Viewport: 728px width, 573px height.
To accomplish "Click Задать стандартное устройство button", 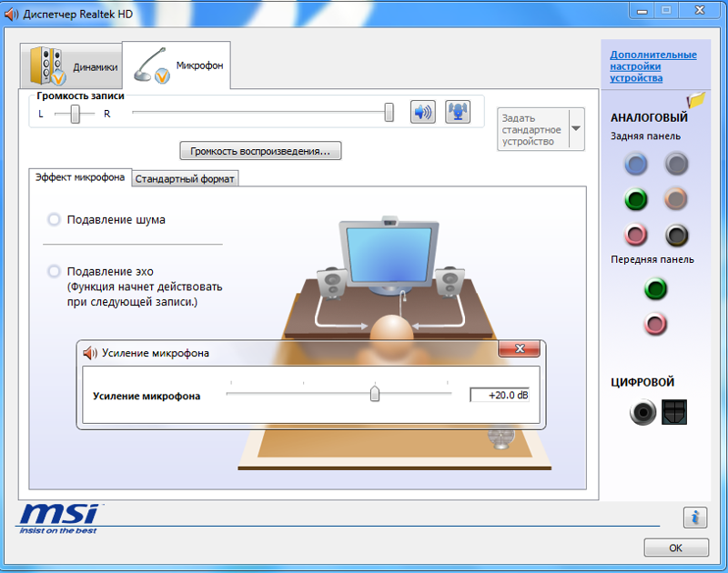I will pos(533,129).
